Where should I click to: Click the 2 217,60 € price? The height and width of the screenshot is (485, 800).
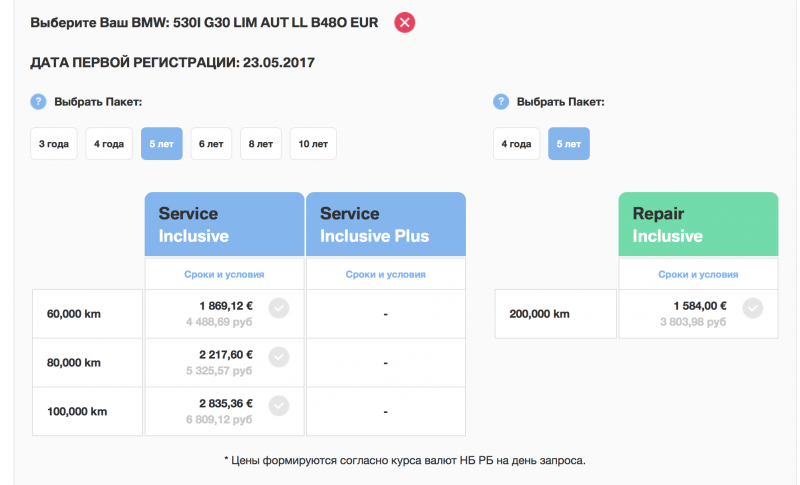click(x=226, y=355)
